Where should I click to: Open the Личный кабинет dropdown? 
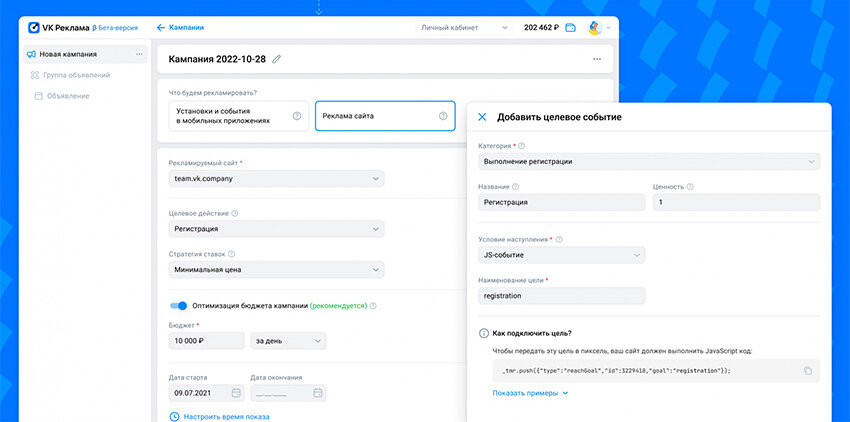[x=464, y=28]
